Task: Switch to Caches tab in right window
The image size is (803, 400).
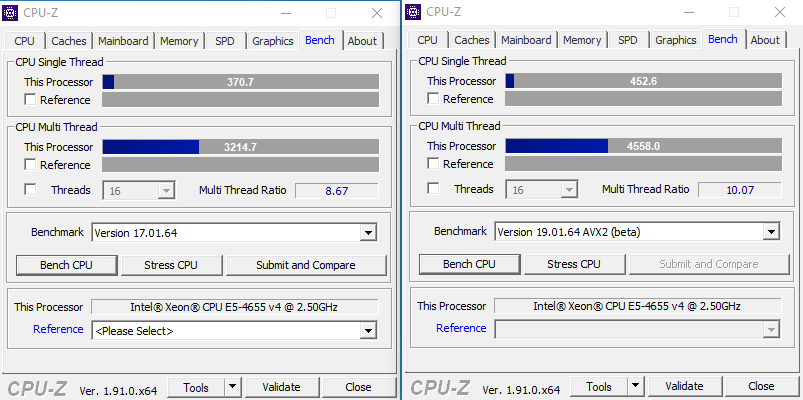Action: click(x=472, y=40)
